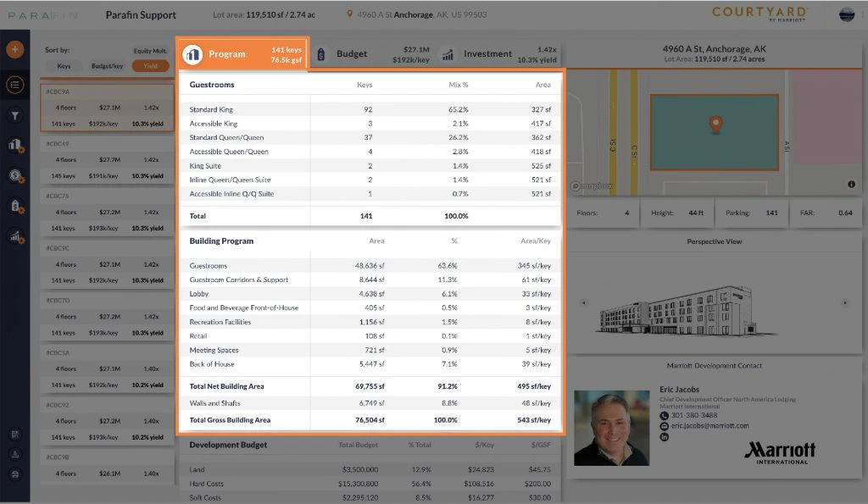This screenshot has height=504, width=868.
Task: Switch to the Budget tab
Action: (352, 53)
